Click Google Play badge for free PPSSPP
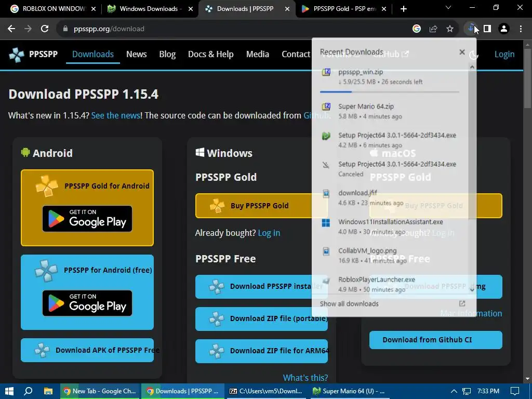Viewport: 532px width, 399px height. coord(87,303)
